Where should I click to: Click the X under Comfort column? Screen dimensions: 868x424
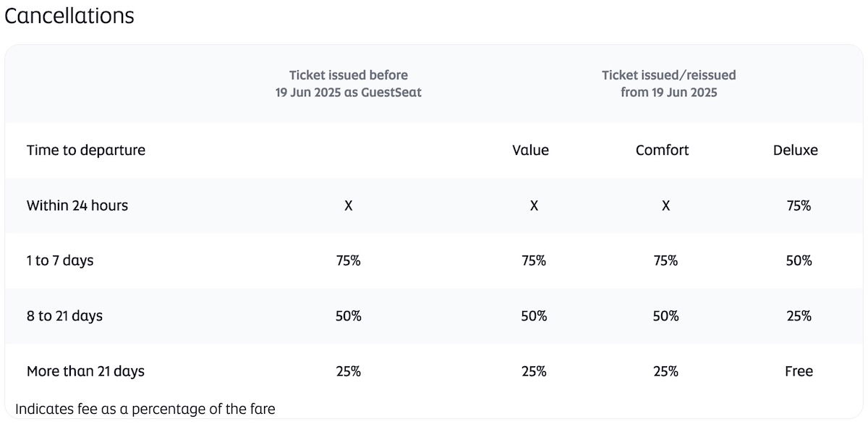[665, 205]
